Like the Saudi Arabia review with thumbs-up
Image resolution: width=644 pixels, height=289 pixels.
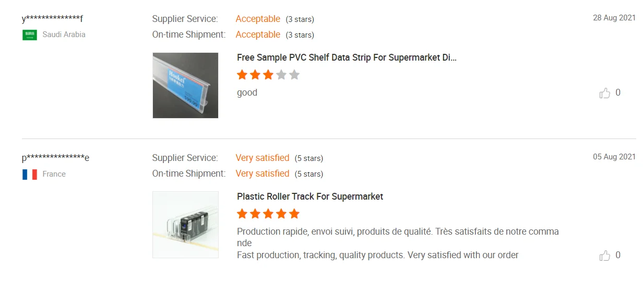tap(605, 93)
